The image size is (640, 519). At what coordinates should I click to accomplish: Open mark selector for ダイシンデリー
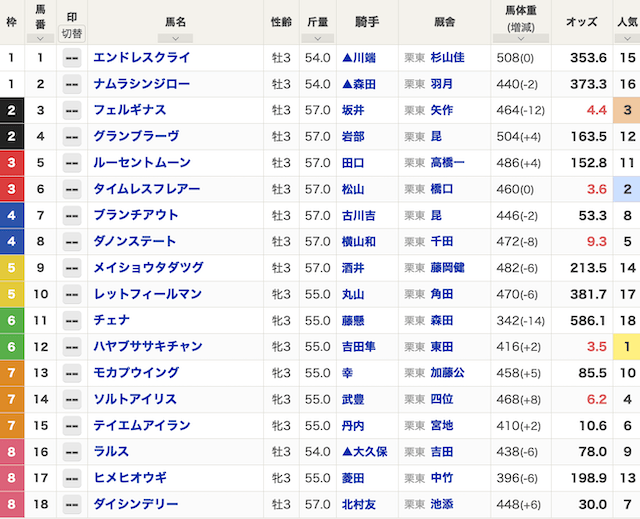[72, 505]
